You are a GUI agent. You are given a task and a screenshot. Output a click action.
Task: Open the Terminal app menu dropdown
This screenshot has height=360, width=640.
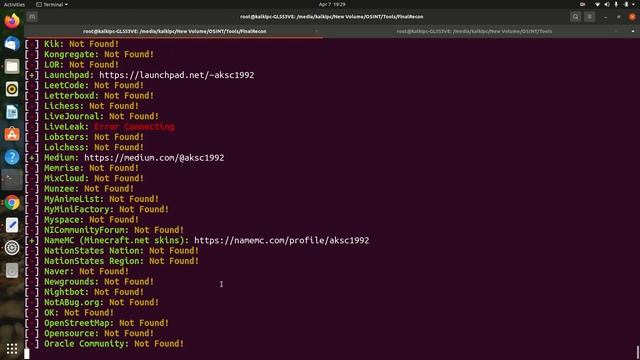coord(52,4)
